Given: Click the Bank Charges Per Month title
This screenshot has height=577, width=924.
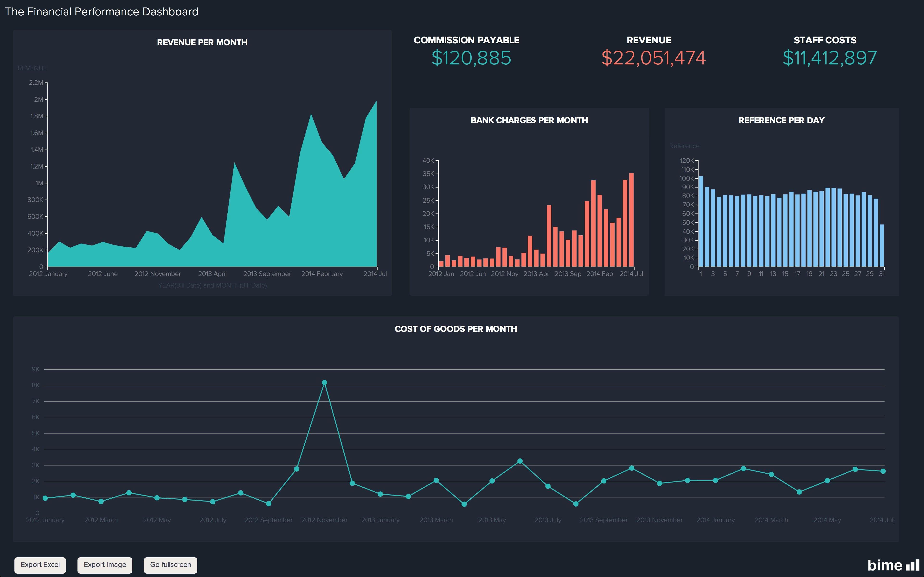Looking at the screenshot, I should pos(529,120).
